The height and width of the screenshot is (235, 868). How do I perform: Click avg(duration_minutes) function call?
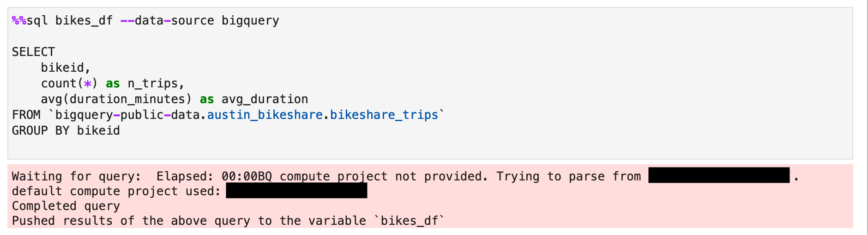pos(116,99)
